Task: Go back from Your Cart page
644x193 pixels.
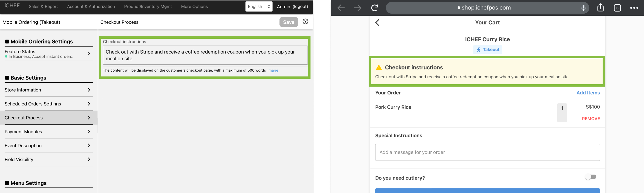Action: 377,23
